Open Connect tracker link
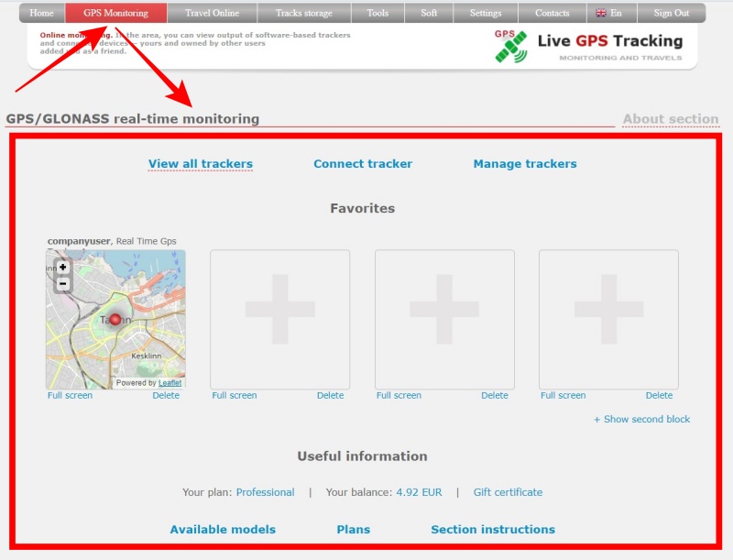Screen dimensions: 733x560 [x=363, y=164]
